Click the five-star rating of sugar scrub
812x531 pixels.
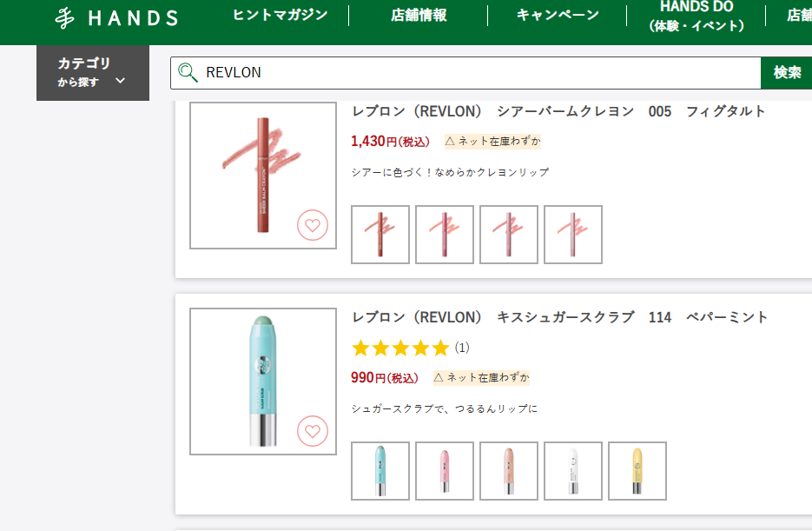point(400,348)
